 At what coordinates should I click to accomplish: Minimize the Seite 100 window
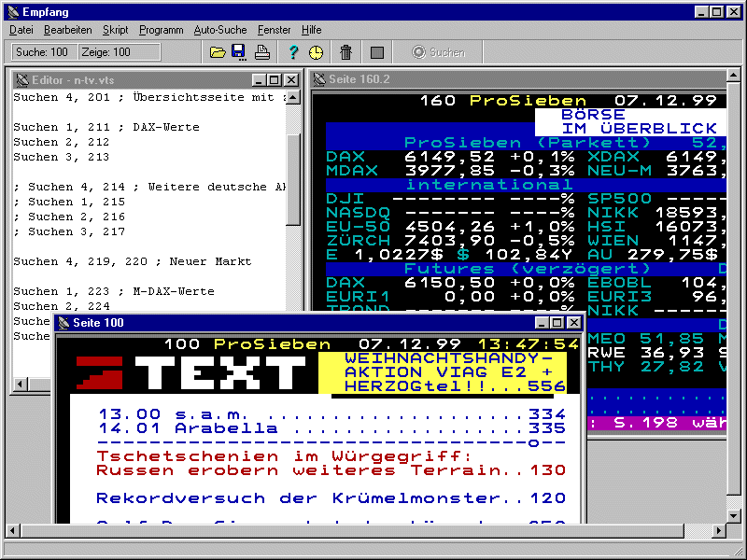pyautogui.click(x=542, y=323)
